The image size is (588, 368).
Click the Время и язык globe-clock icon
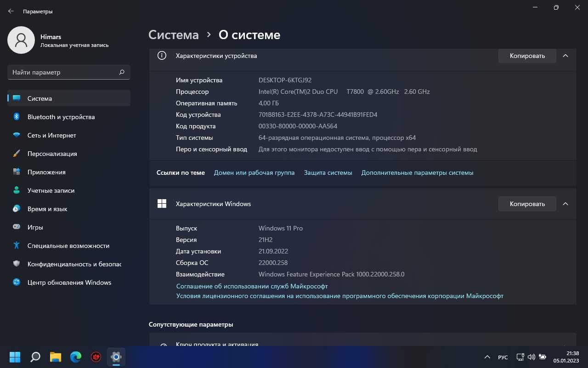[17, 209]
